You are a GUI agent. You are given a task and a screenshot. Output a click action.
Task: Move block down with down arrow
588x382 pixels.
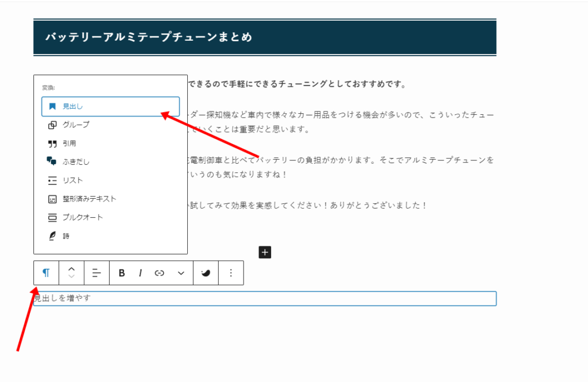pos(71,277)
